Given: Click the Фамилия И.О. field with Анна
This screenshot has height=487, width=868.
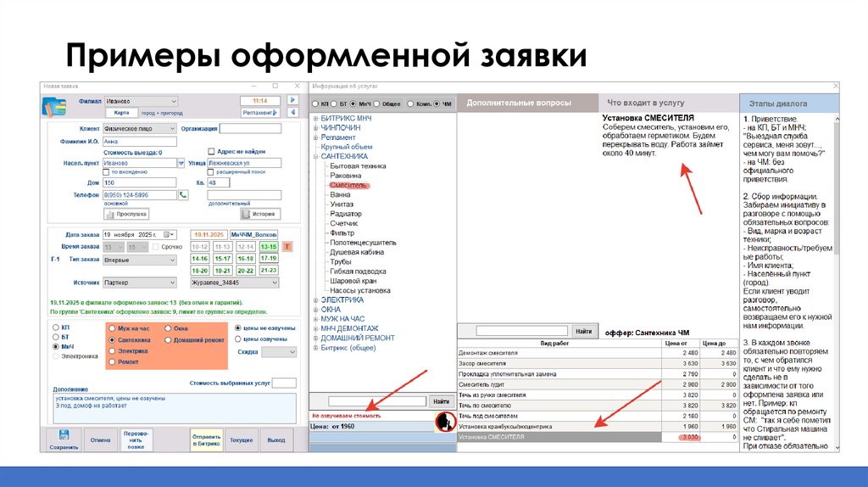Looking at the screenshot, I should click(140, 142).
